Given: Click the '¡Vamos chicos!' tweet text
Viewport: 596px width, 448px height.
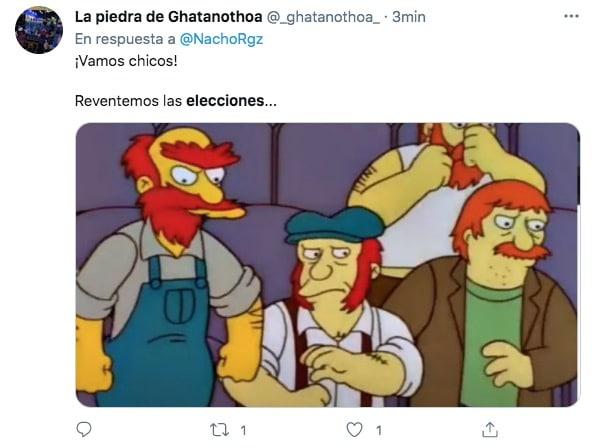Looking at the screenshot, I should 126,61.
